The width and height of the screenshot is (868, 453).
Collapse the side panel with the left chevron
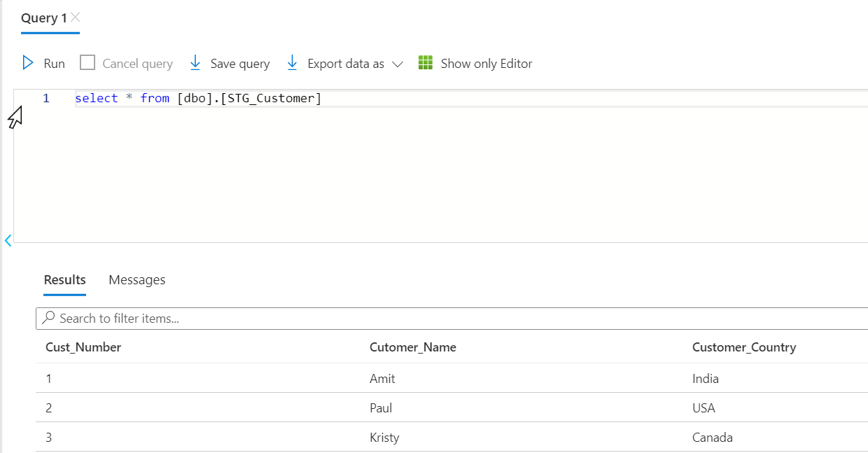[x=8, y=241]
